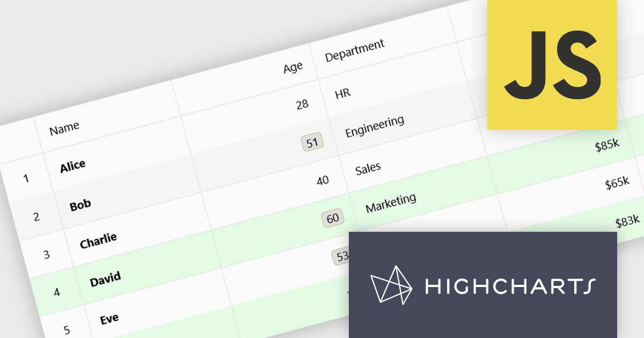The image size is (644, 338).
Task: Click the name cell Eve
Action: 109,319
